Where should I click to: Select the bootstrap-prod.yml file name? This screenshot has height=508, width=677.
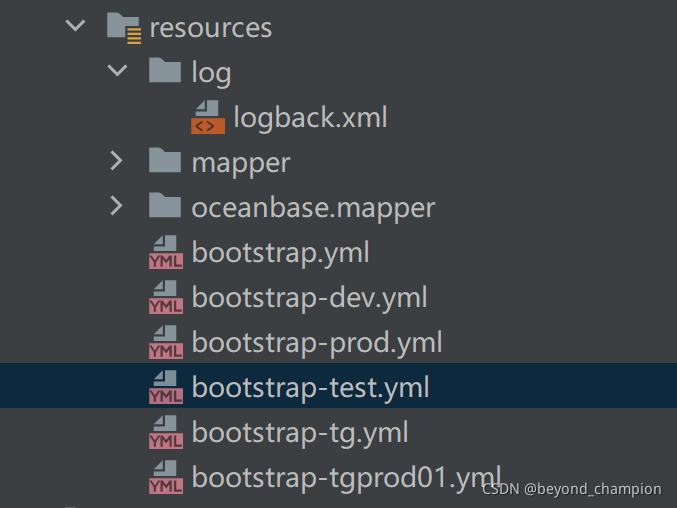tap(317, 343)
